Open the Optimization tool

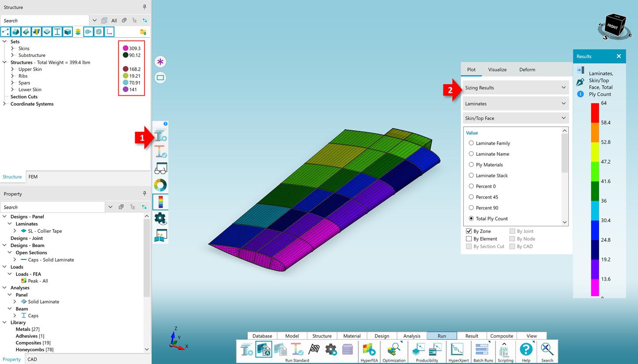394,352
